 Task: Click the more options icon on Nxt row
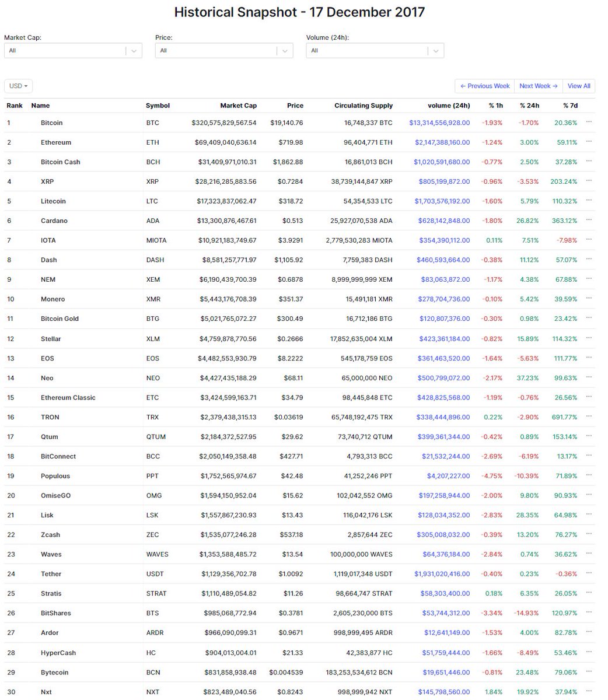pos(589,691)
